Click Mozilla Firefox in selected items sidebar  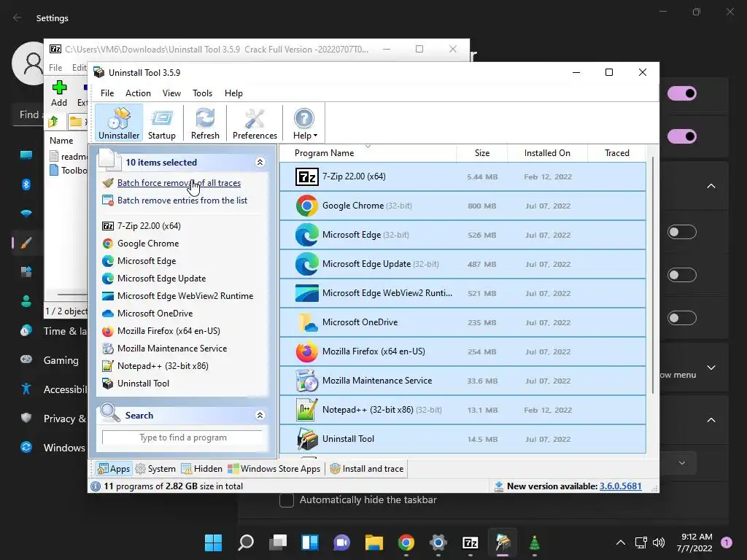(169, 331)
